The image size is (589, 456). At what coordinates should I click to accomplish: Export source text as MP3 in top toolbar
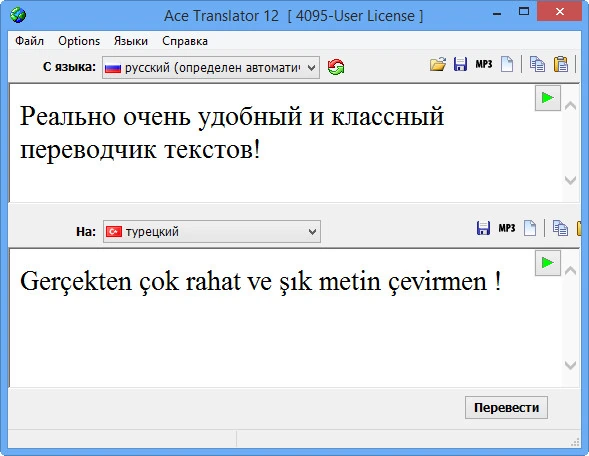484,64
